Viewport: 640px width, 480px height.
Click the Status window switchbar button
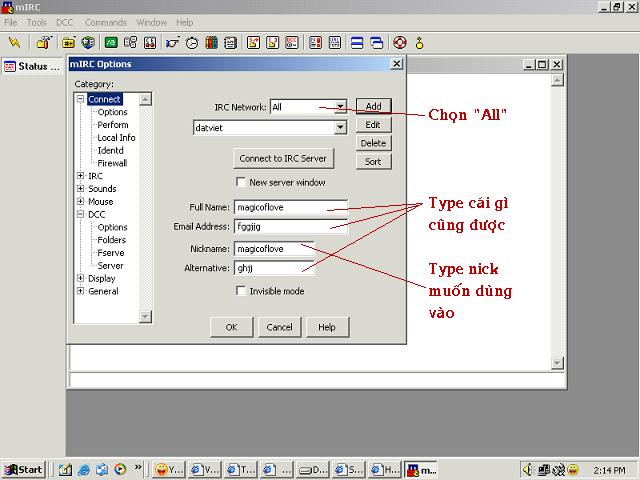tap(32, 66)
